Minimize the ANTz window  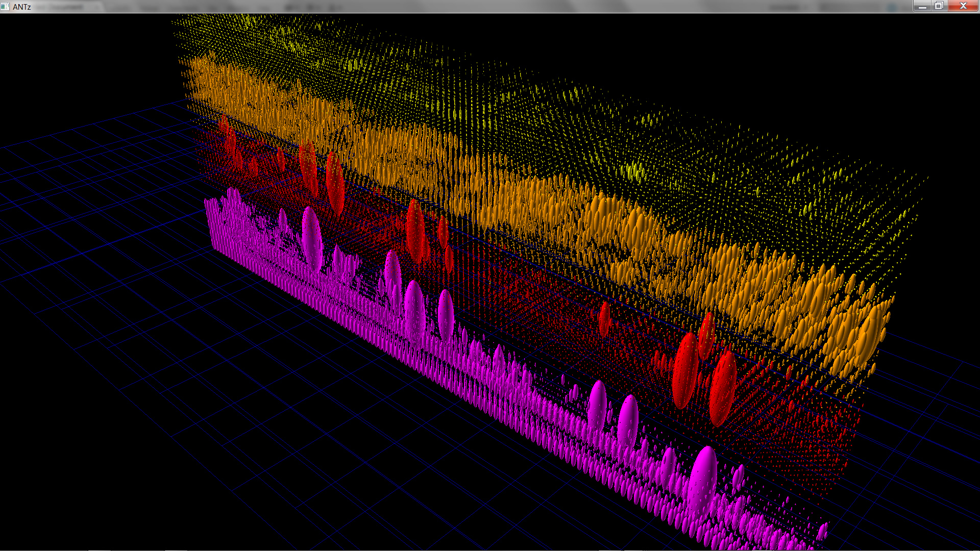[922, 6]
